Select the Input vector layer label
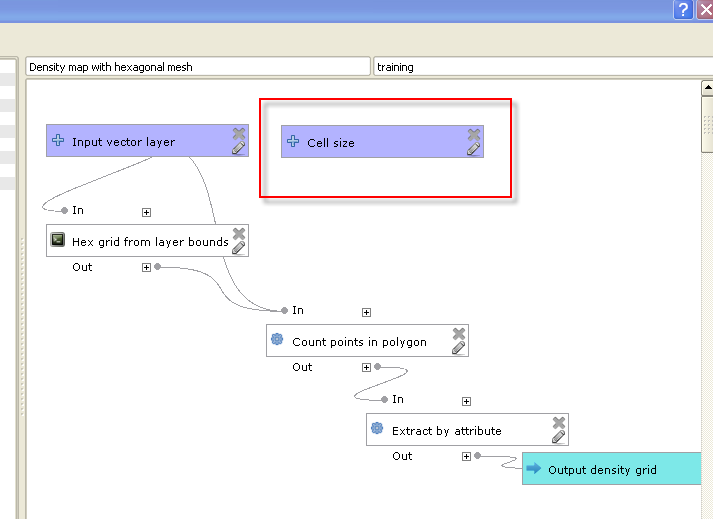713x519 pixels. pyautogui.click(x=123, y=142)
